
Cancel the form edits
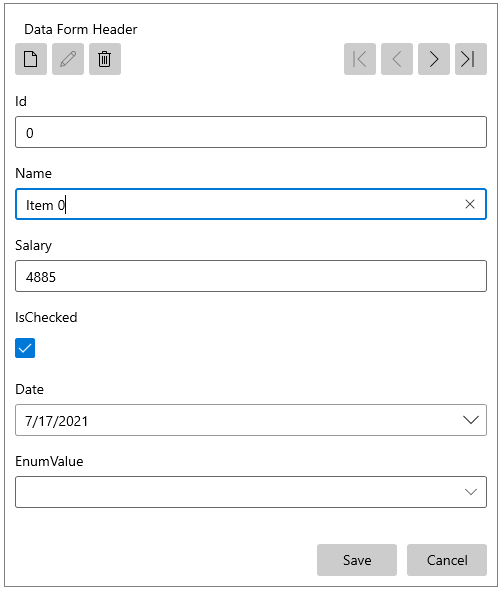coord(447,560)
